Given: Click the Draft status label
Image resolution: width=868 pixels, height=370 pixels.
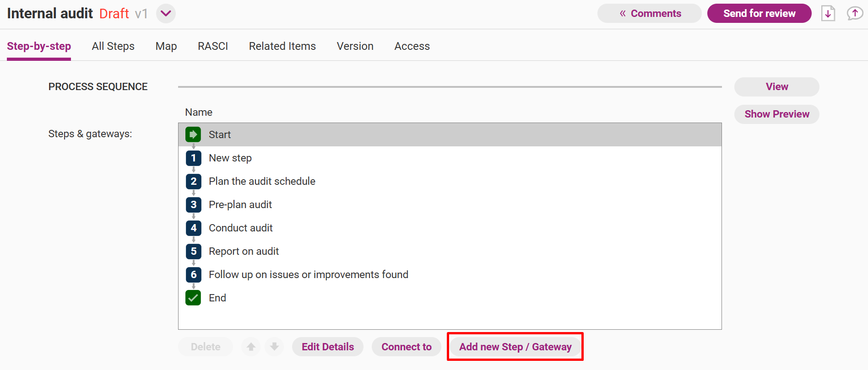Looking at the screenshot, I should coord(114,14).
